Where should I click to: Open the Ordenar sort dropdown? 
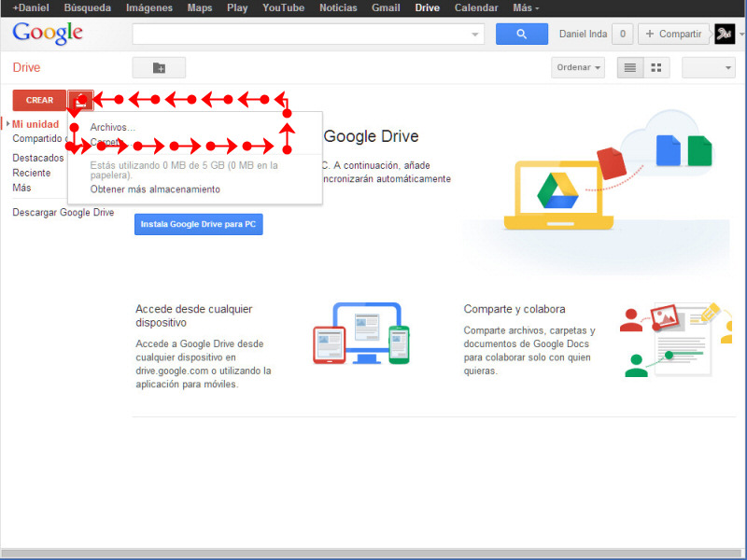[578, 67]
